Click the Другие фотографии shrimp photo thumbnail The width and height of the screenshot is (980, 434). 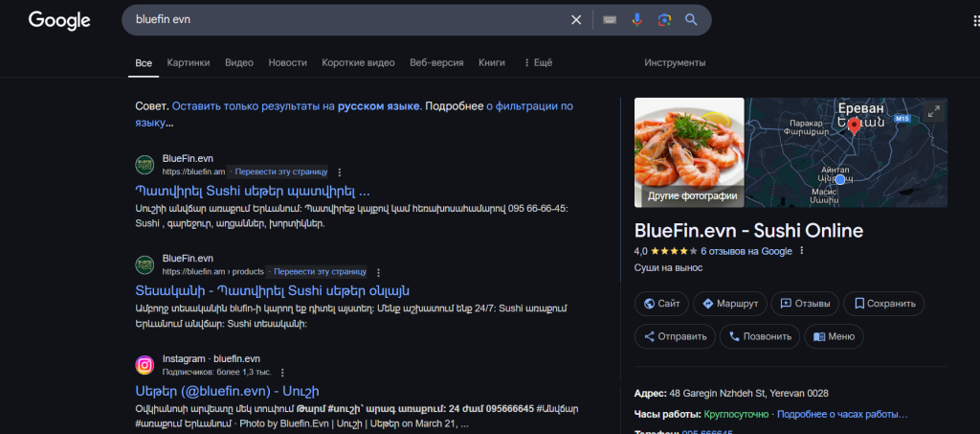click(689, 152)
